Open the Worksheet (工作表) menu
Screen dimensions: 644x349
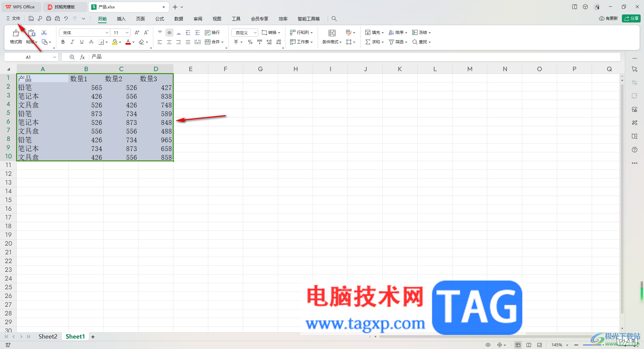301,42
